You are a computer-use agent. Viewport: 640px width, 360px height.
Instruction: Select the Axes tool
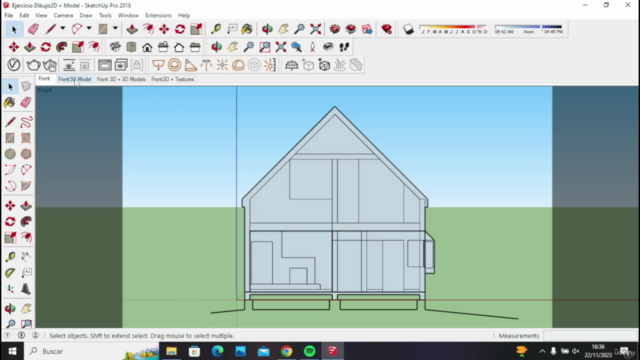[10, 289]
